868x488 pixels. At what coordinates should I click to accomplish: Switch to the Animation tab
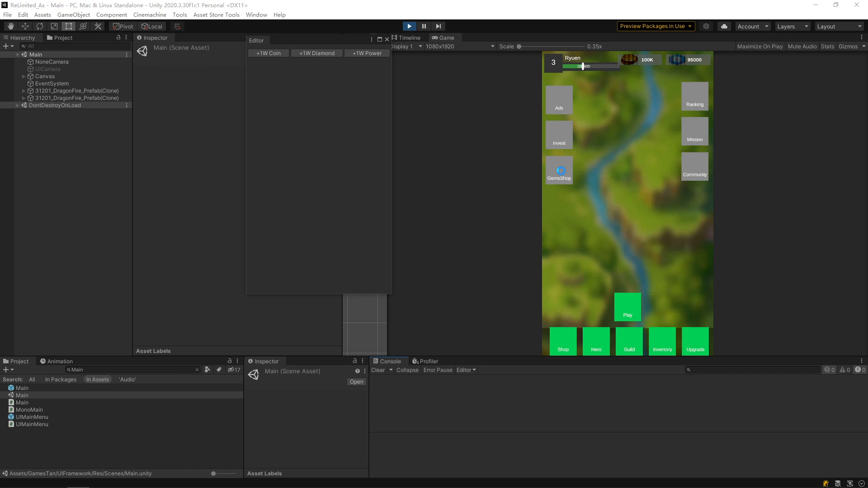coord(57,361)
